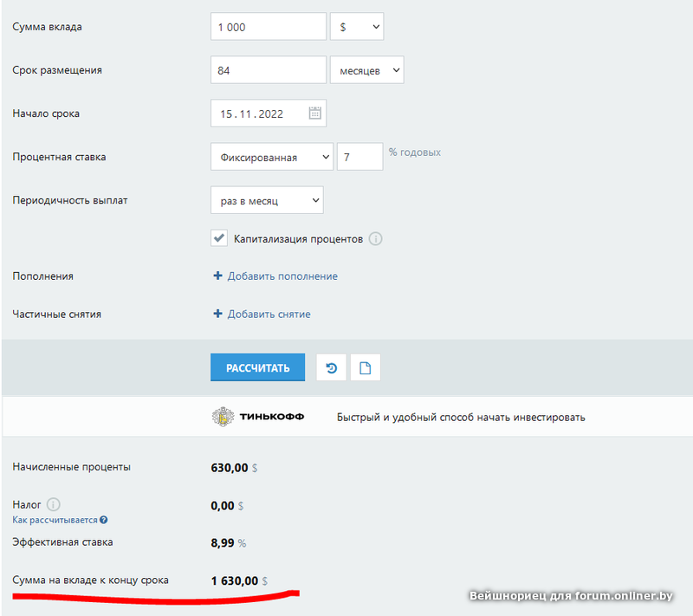Click the Эффективная ставка label
The height and width of the screenshot is (616, 693).
pyautogui.click(x=62, y=541)
